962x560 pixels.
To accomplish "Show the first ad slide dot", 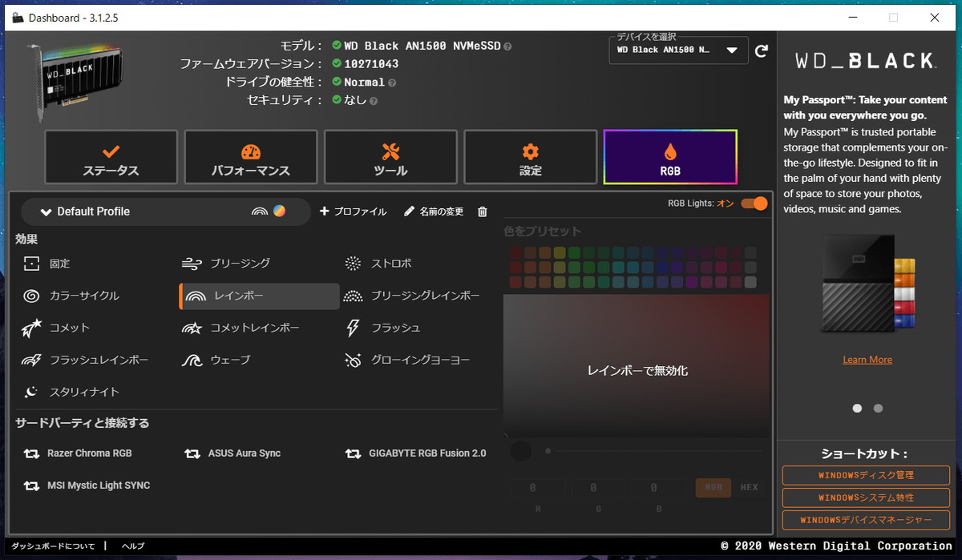I will [x=857, y=408].
